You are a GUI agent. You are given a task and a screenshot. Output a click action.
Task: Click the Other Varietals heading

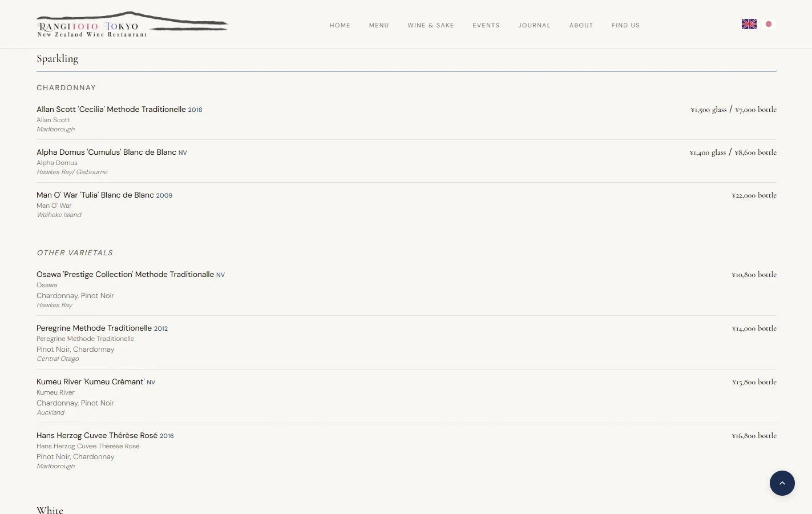(75, 253)
